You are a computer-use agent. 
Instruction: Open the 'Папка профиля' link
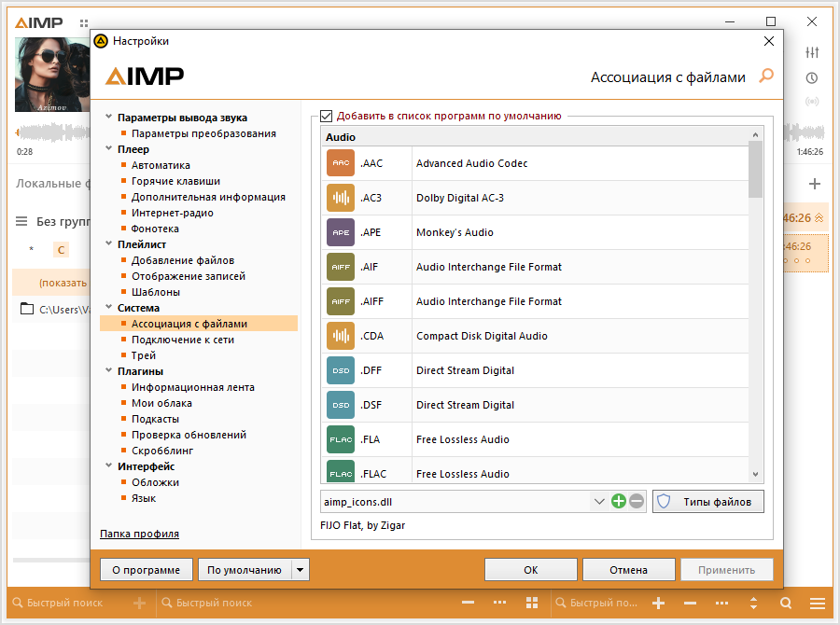click(139, 534)
